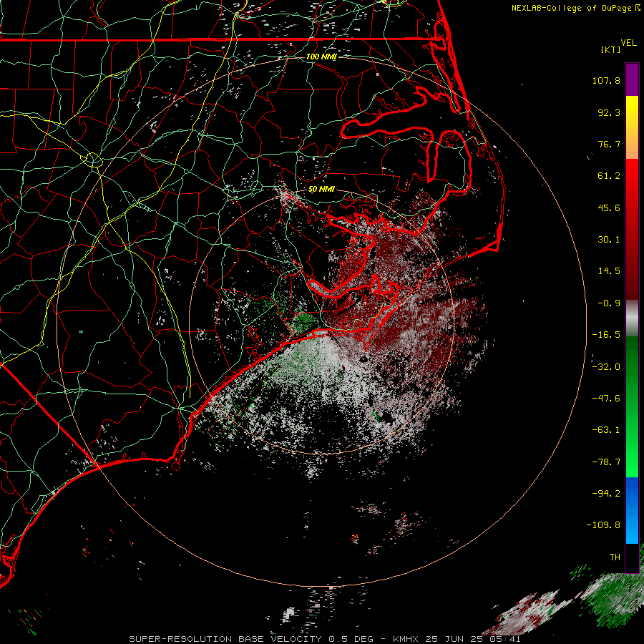This screenshot has width=644, height=644.
Task: Click the Super-Resolution Base Velocity caption
Action: coord(325,639)
